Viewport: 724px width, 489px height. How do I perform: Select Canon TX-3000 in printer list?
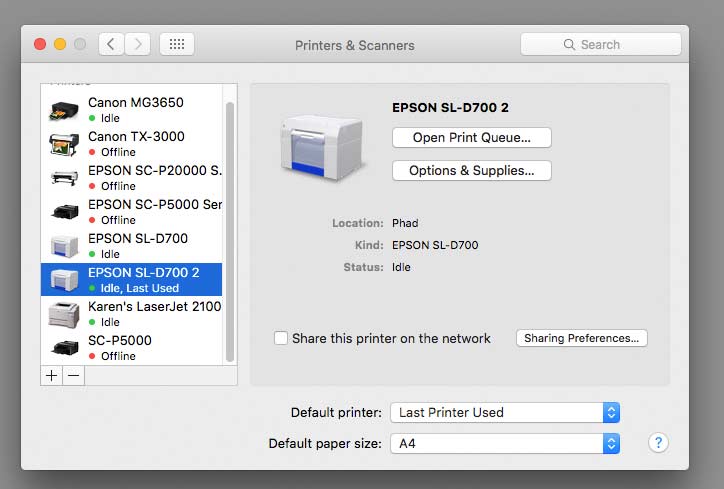tap(132, 144)
